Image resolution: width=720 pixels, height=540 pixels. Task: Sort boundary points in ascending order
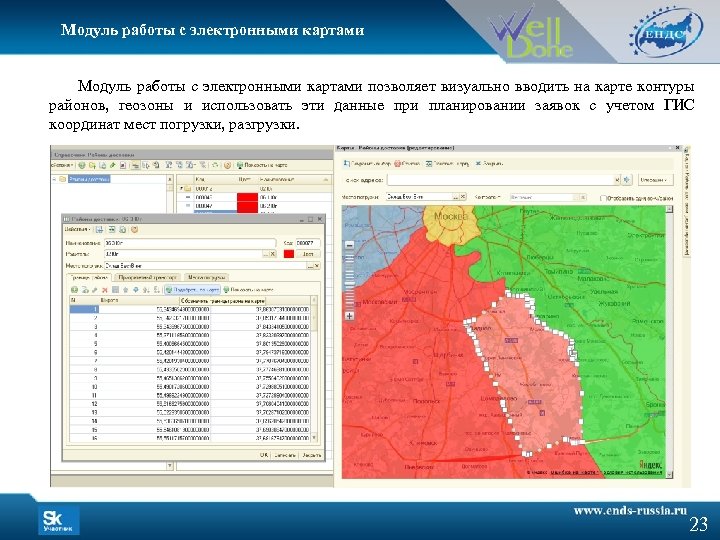tap(146, 290)
